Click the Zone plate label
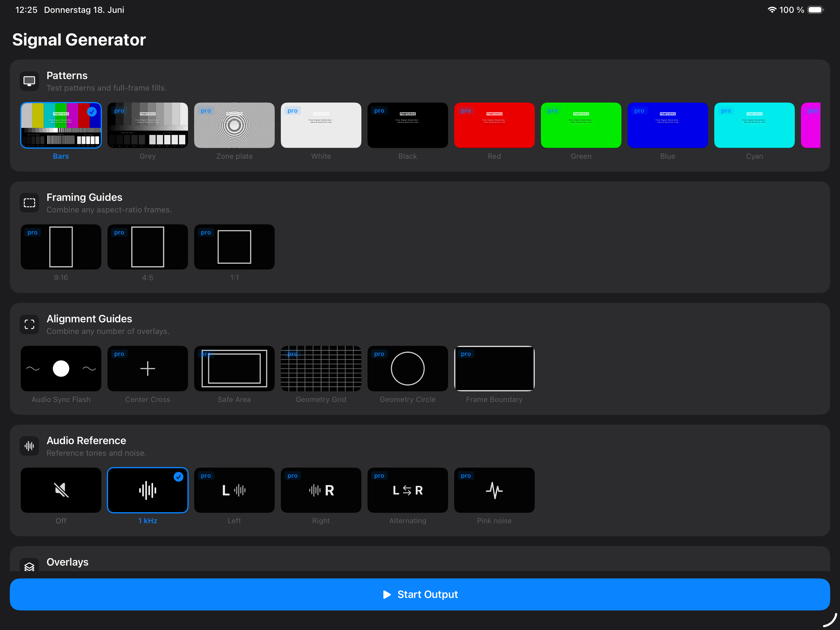The image size is (840, 630). point(234,156)
